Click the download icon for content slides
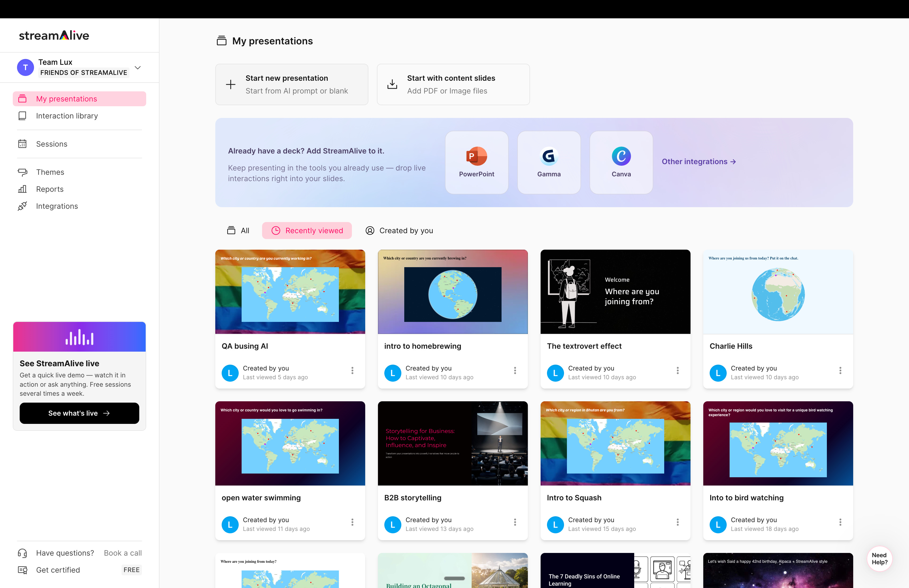Image resolution: width=909 pixels, height=588 pixels. click(x=392, y=84)
